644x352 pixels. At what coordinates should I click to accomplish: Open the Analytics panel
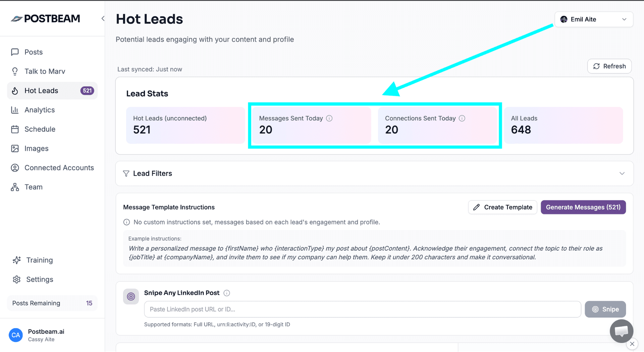click(40, 110)
